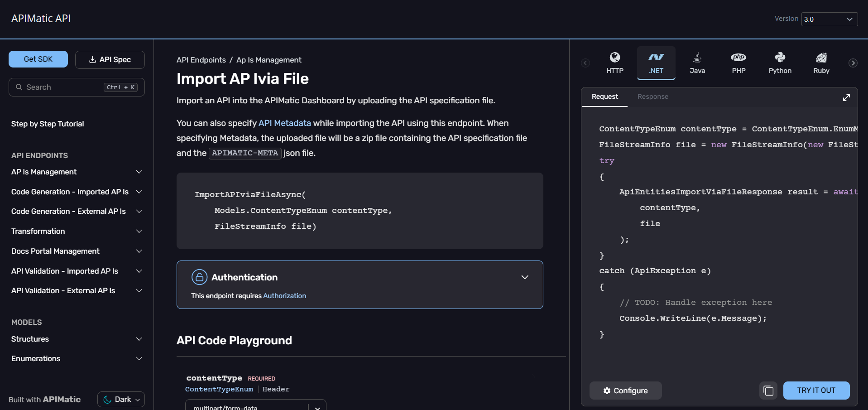Click the contentType parameter name
Image resolution: width=868 pixels, height=410 pixels.
click(214, 378)
